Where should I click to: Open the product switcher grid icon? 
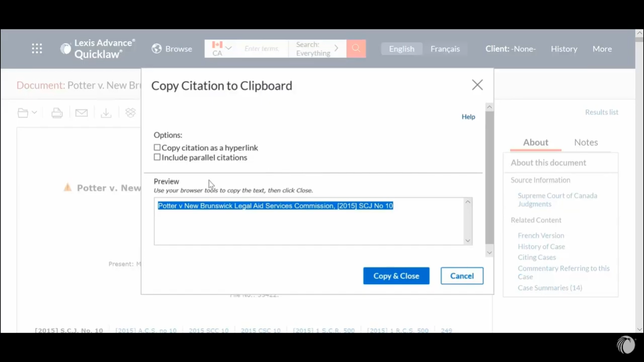(x=37, y=49)
